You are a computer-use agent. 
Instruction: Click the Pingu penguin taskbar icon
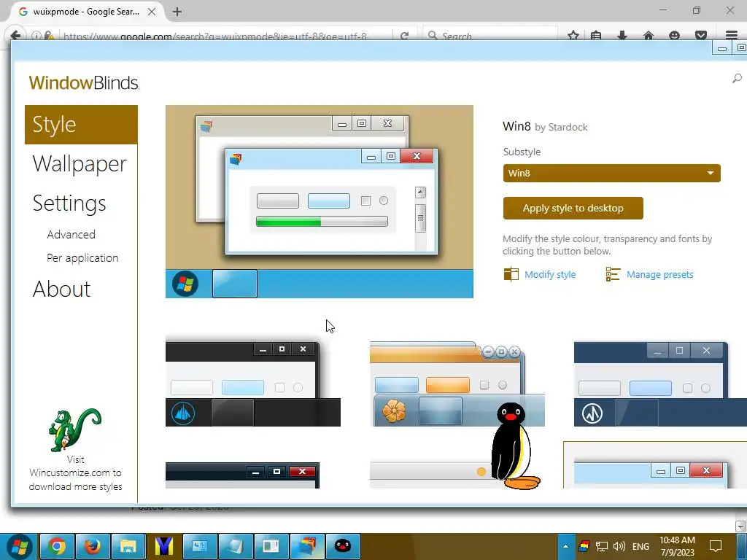(343, 546)
